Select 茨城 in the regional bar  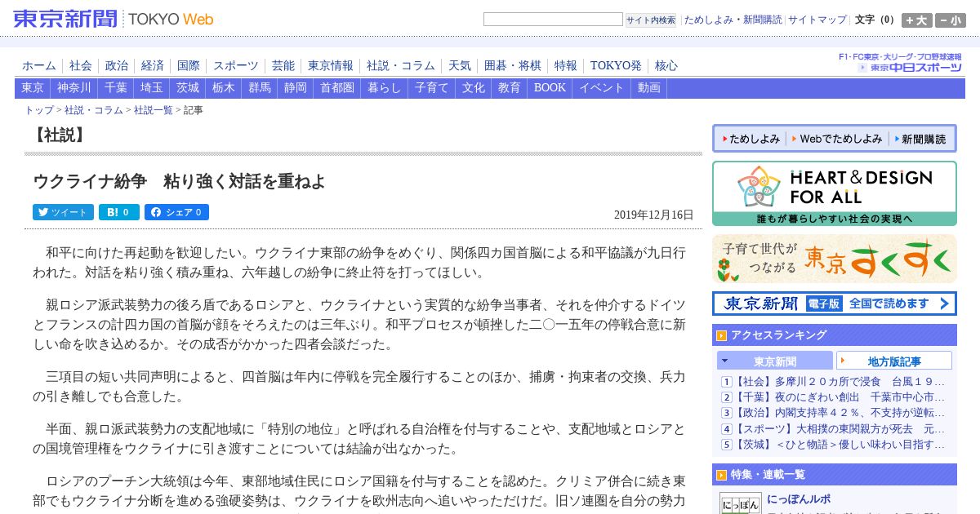click(x=188, y=88)
